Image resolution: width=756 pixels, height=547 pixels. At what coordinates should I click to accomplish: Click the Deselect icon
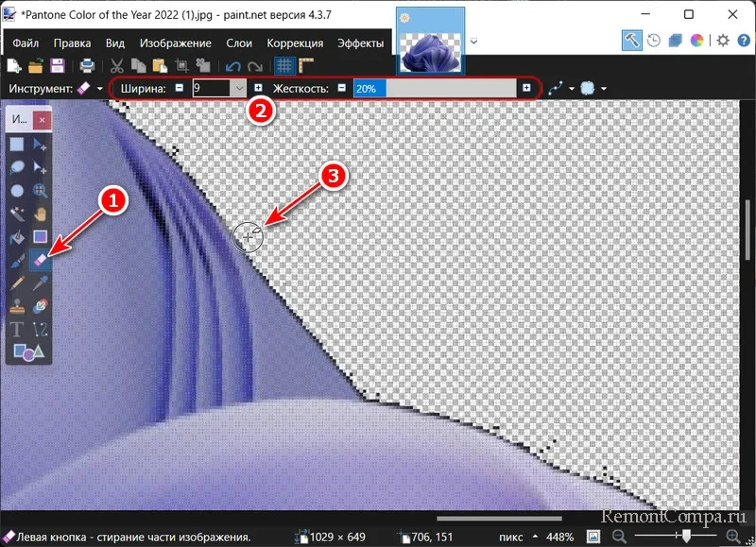click(x=203, y=65)
